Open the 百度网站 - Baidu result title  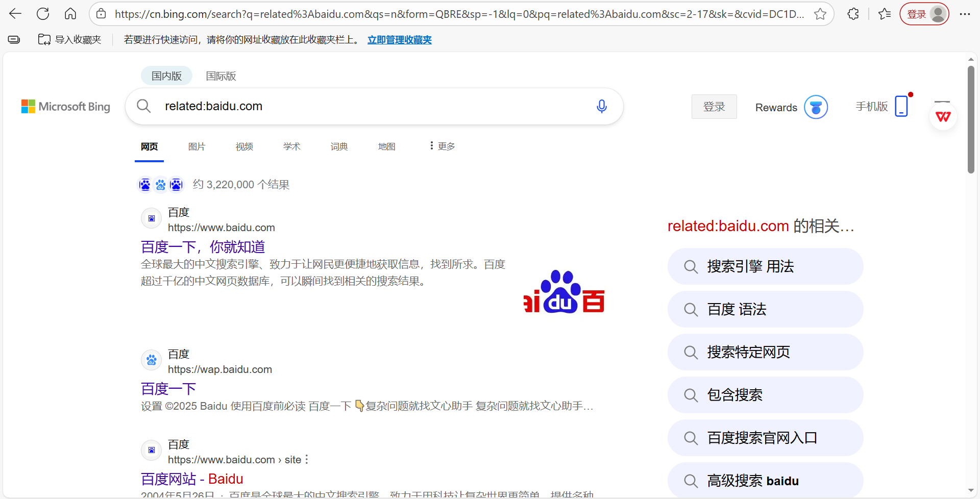192,479
